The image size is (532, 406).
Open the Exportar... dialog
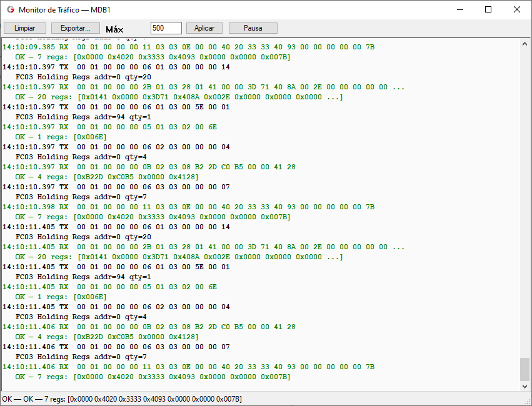(x=75, y=28)
